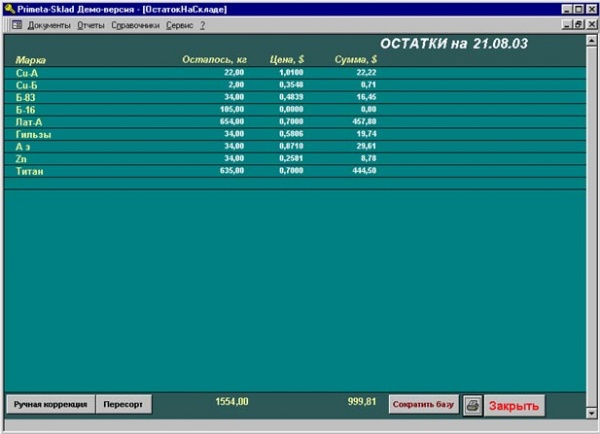Select the Б-16 row name
Image resolution: width=600 pixels, height=434 pixels.
[25, 110]
